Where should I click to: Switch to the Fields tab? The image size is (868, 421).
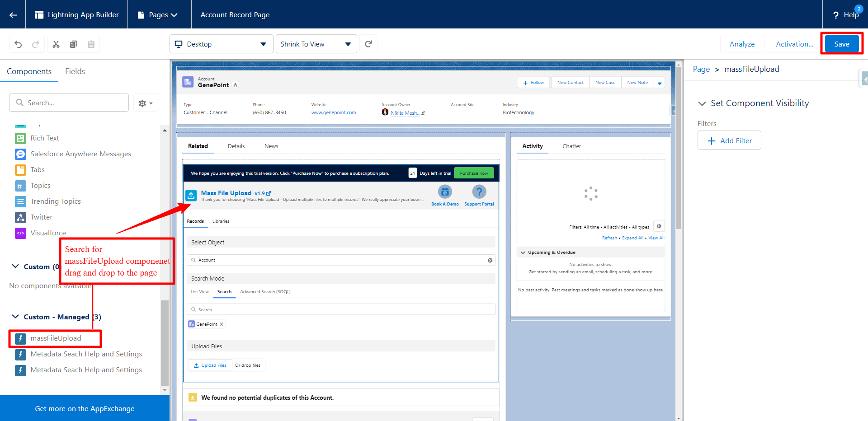[x=75, y=71]
